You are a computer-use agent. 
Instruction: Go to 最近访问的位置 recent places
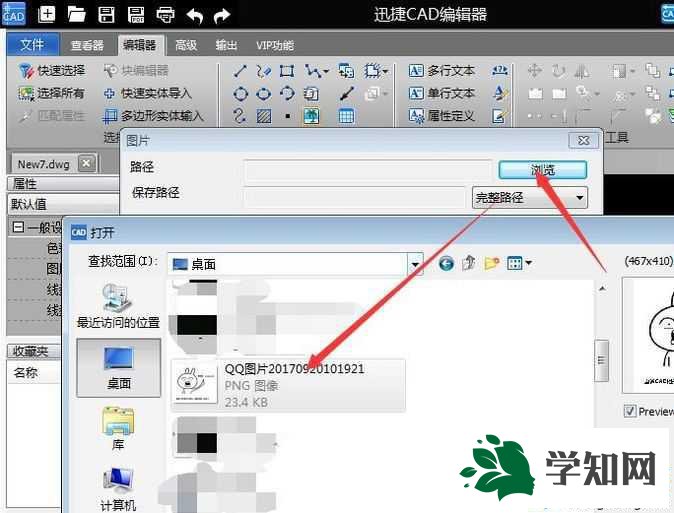pos(118,305)
